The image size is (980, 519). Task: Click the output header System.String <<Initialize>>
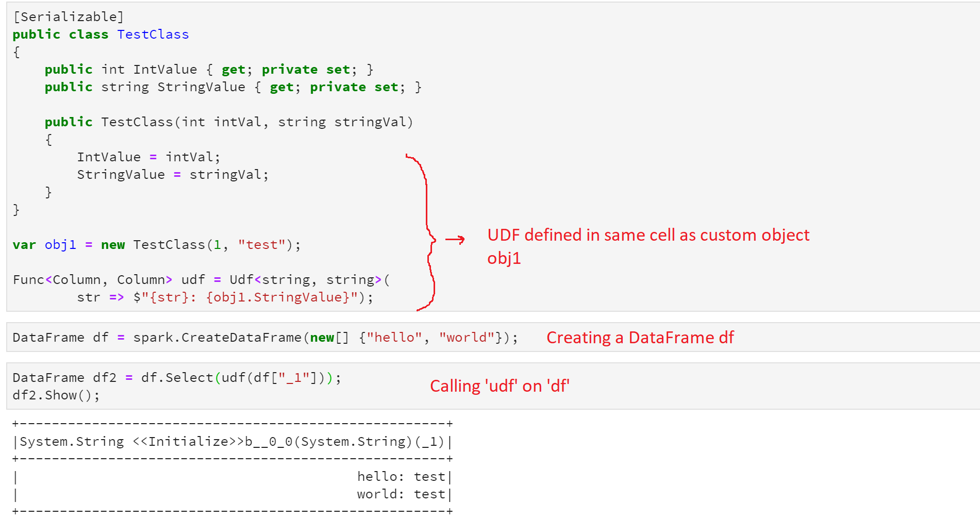(x=232, y=441)
